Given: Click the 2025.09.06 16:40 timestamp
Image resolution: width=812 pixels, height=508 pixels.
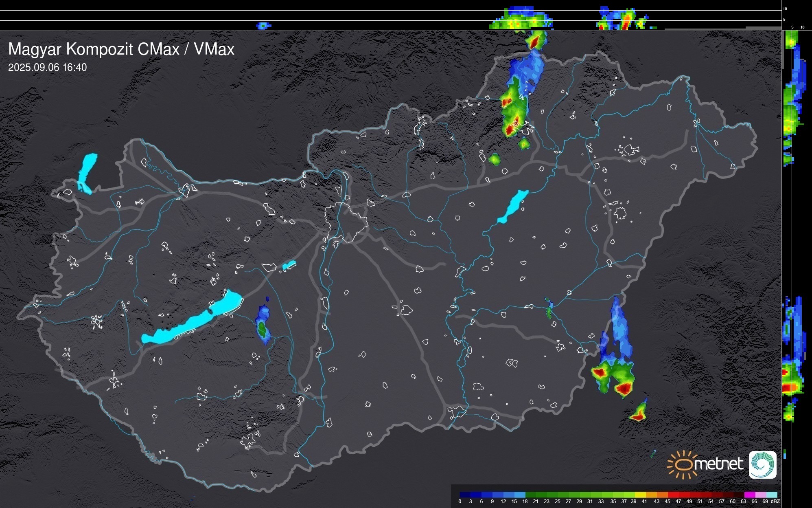Looking at the screenshot, I should coord(47,67).
